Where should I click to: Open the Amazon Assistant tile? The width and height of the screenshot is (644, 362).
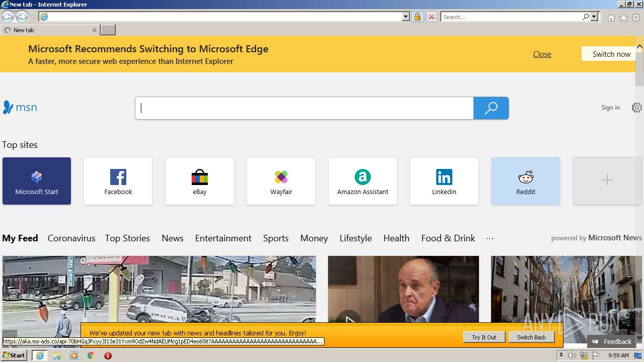click(x=363, y=181)
